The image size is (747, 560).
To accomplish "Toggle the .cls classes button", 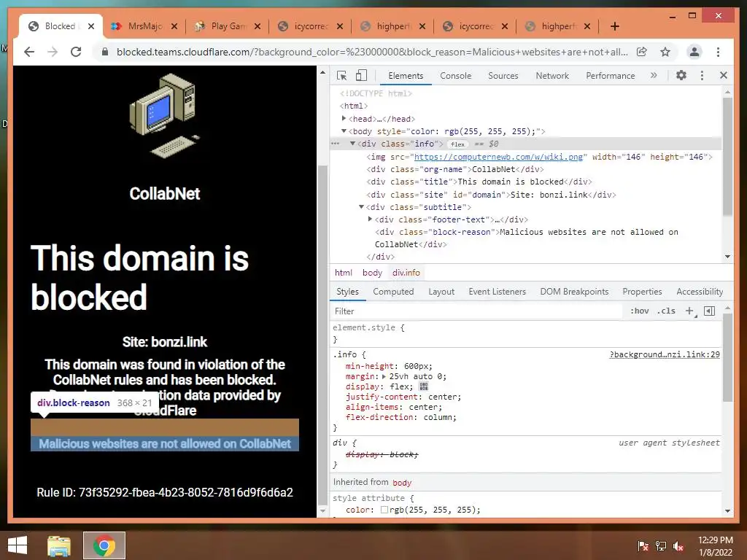I will 666,311.
